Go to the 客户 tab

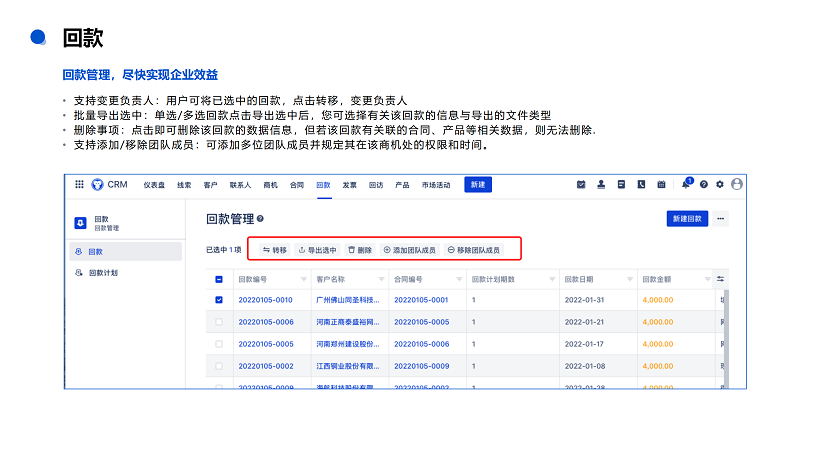tap(210, 185)
